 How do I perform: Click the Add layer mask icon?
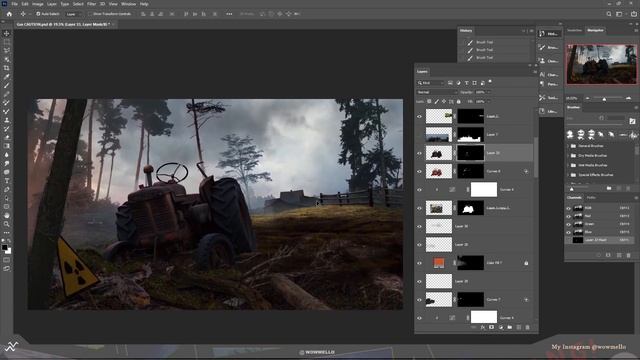click(491, 327)
